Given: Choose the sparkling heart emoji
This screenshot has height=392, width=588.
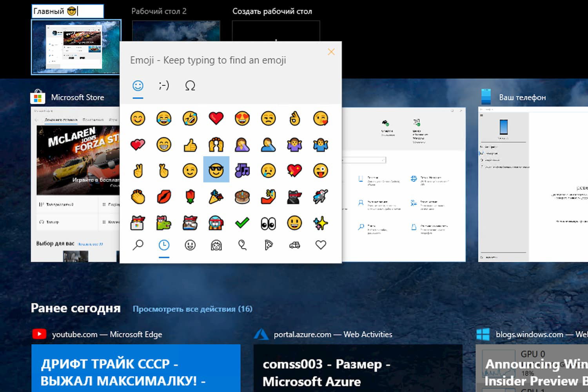Looking at the screenshot, I should tap(294, 171).
